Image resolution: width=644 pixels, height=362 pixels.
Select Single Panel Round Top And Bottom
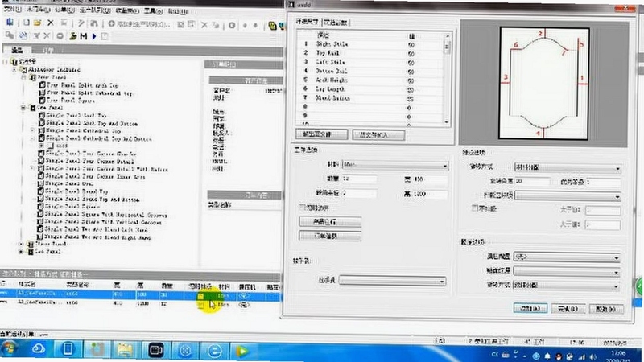coord(92,200)
